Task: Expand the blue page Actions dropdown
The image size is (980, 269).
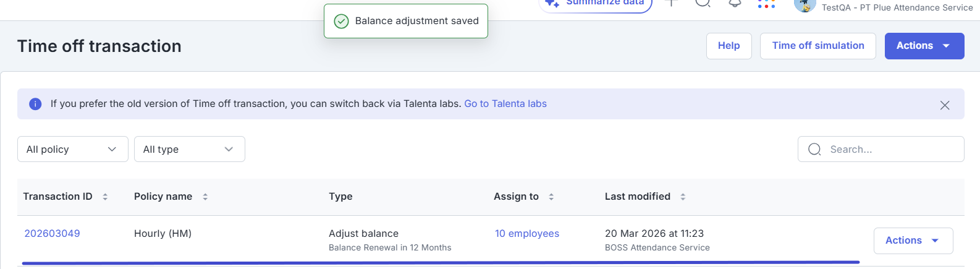Action: point(924,46)
